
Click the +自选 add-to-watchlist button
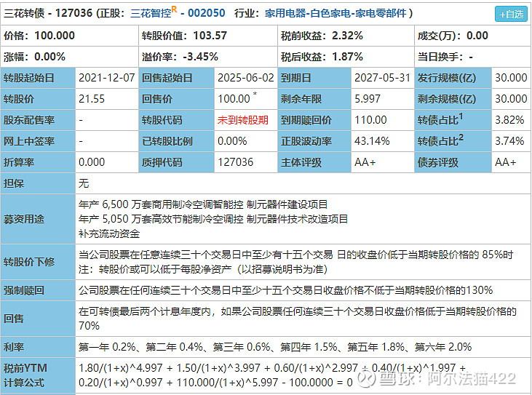(511, 15)
